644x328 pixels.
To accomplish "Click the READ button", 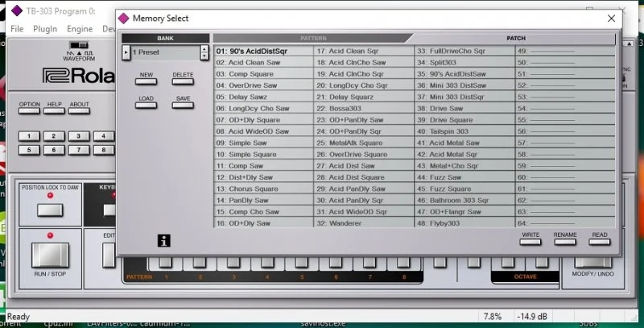I will [x=600, y=242].
